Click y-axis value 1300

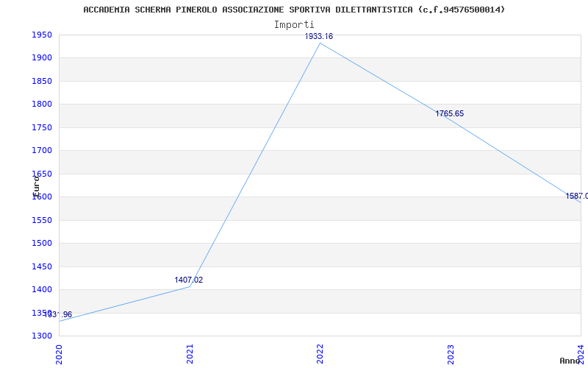(x=42, y=336)
